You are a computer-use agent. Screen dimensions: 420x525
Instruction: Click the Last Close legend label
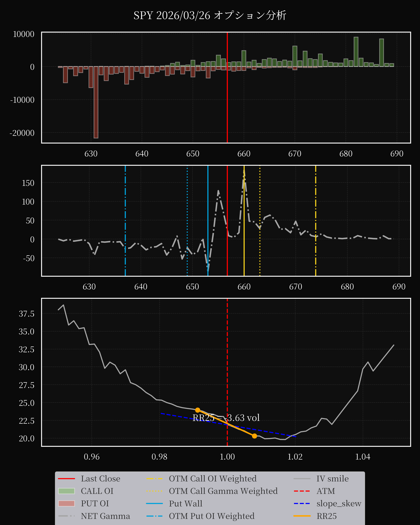pyautogui.click(x=101, y=478)
